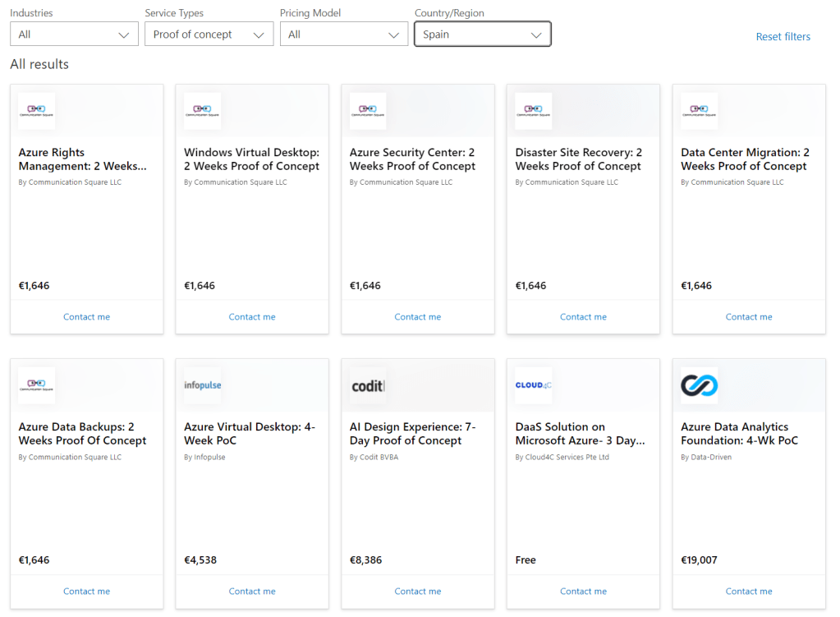The height and width of the screenshot is (617, 840).
Task: Click the Infopulse logo on Azure Virtual Desktop card
Action: pos(202,385)
